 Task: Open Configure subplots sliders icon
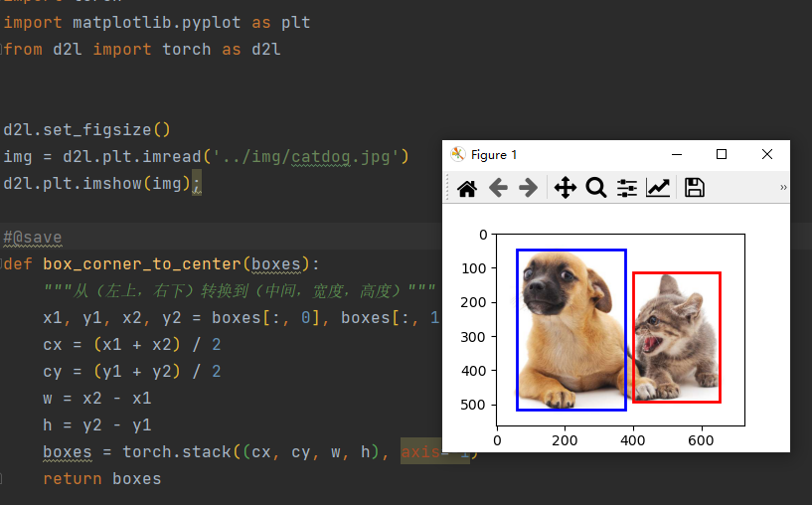tap(627, 188)
